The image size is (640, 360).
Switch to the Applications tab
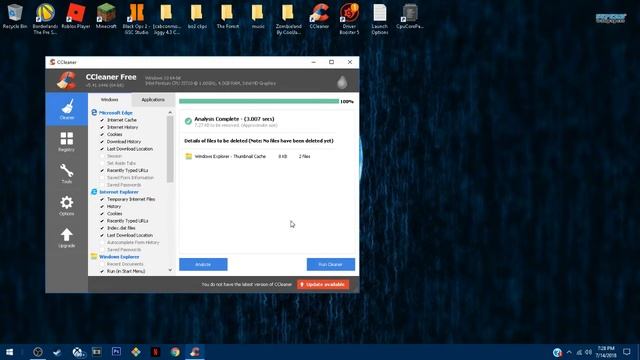153,100
